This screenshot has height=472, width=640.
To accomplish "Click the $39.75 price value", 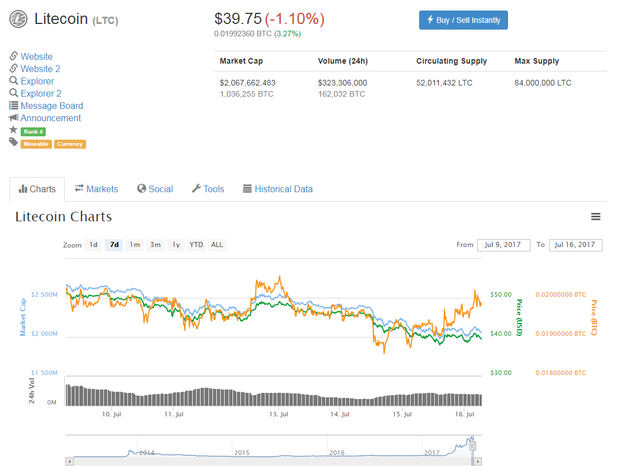I will coord(238,19).
